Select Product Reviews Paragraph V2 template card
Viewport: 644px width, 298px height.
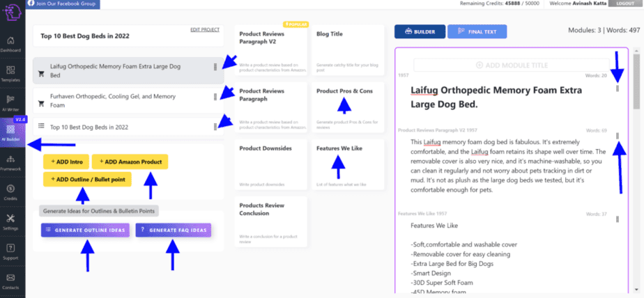[x=271, y=50]
